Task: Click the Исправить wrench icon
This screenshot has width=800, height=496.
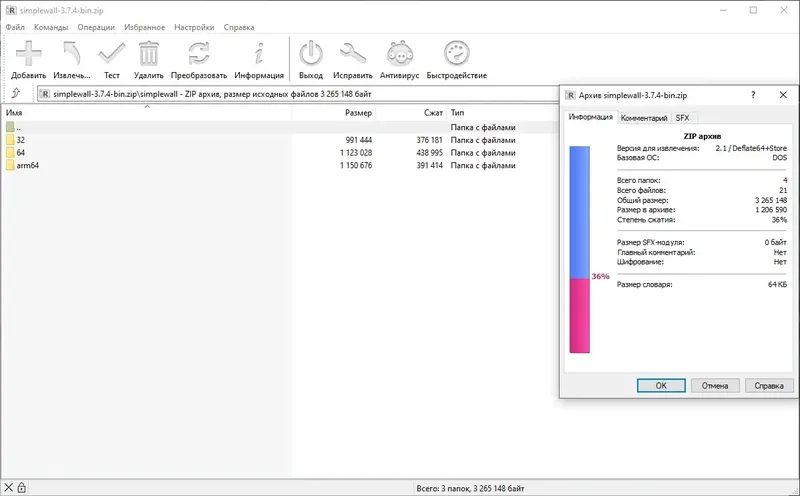Action: click(353, 54)
